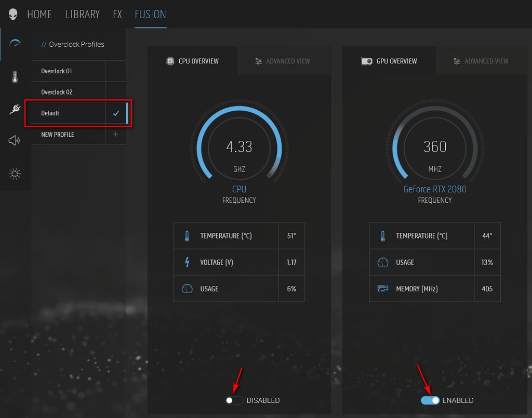
Task: Switch to GPU OVERVIEW tab
Action: (x=389, y=61)
